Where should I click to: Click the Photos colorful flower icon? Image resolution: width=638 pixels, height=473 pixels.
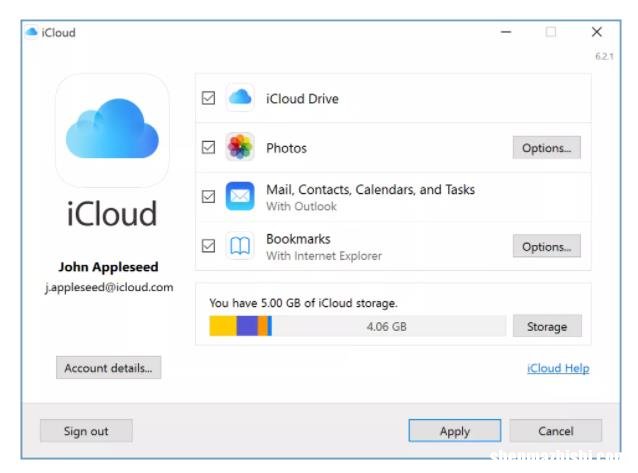(240, 147)
